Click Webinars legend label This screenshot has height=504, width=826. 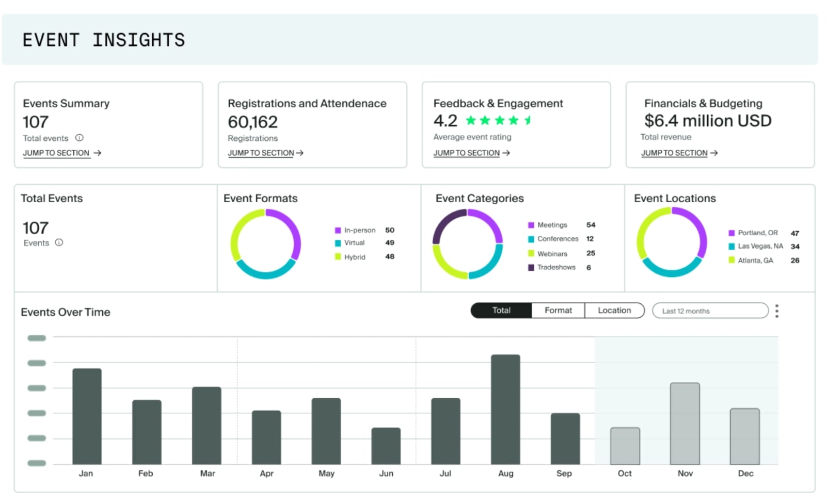552,254
